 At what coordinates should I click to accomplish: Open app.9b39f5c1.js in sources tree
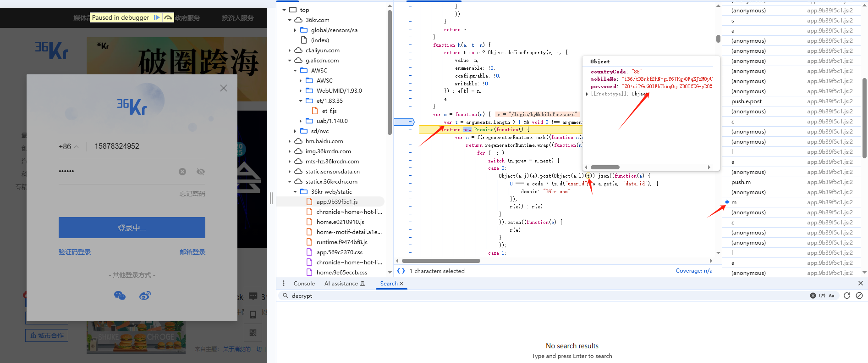tap(337, 201)
